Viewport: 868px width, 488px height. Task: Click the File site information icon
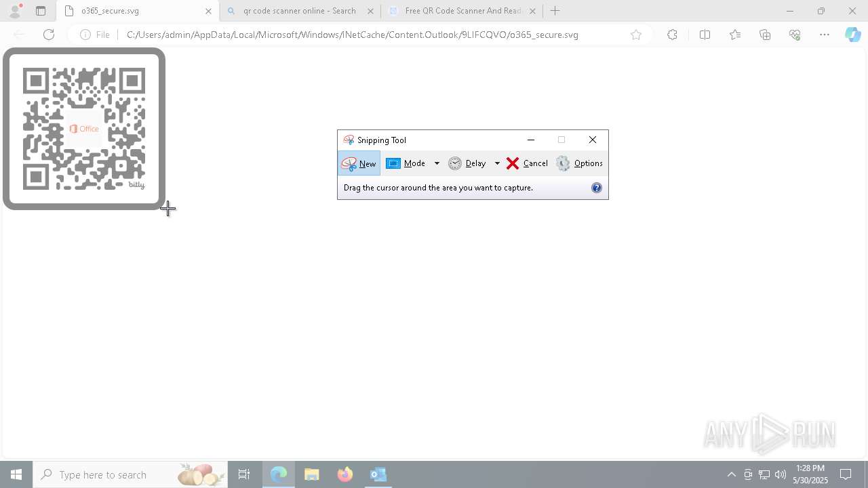pyautogui.click(x=95, y=35)
